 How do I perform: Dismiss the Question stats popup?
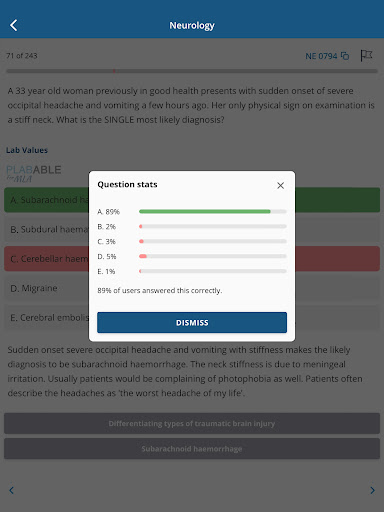pos(192,322)
